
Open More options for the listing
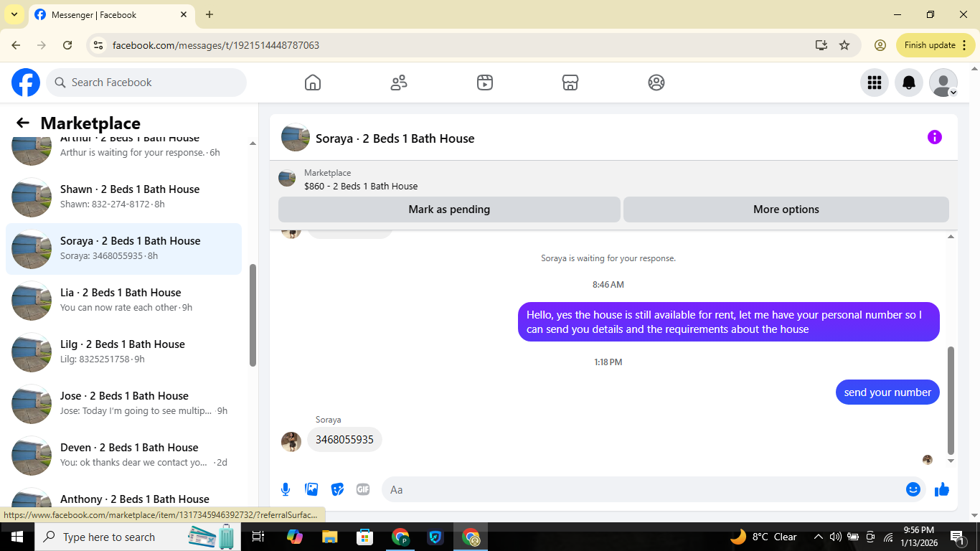point(786,209)
